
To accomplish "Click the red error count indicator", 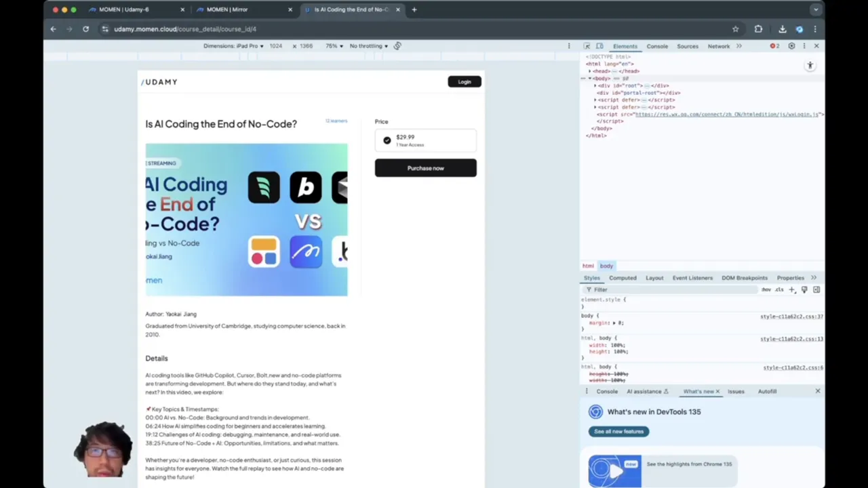I will click(774, 46).
